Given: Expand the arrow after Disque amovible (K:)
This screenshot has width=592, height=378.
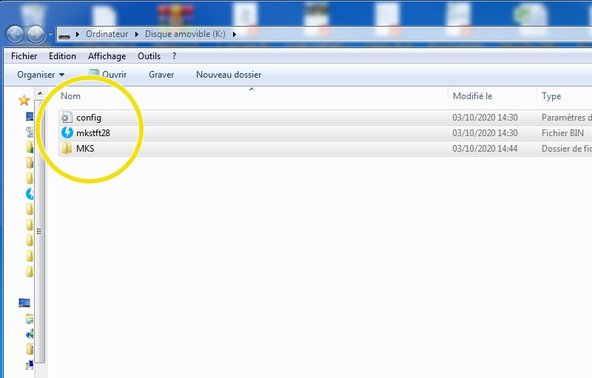Looking at the screenshot, I should point(234,34).
